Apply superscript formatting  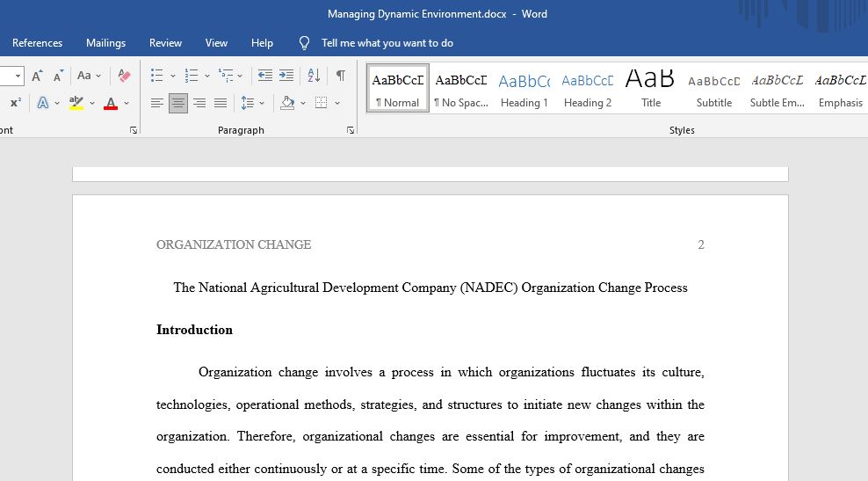16,103
